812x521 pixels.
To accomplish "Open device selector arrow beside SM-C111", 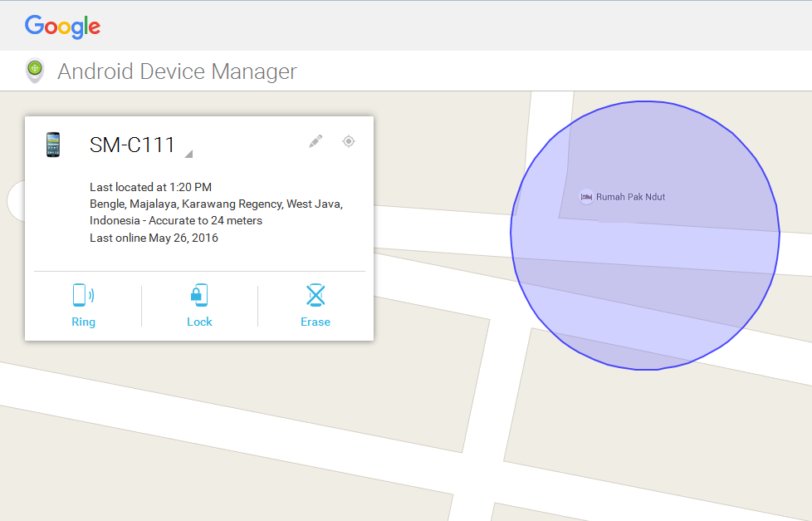I will coord(188,154).
